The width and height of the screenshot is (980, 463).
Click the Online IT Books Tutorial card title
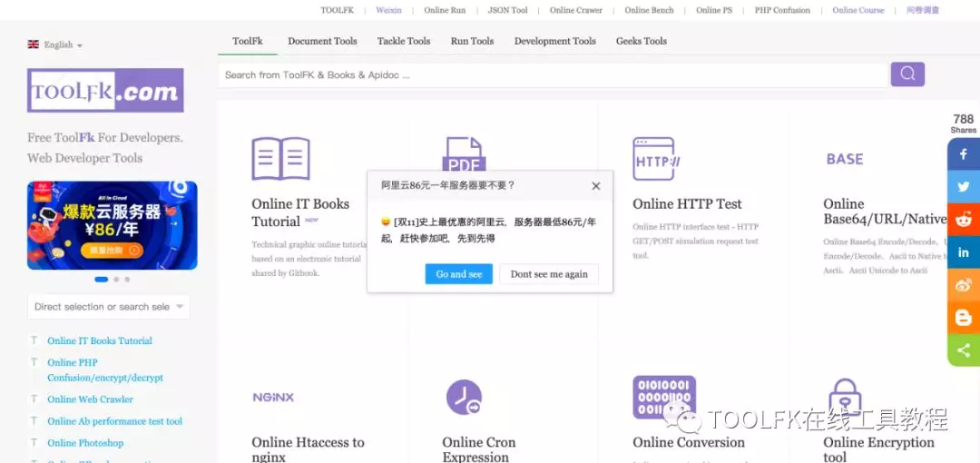[300, 212]
